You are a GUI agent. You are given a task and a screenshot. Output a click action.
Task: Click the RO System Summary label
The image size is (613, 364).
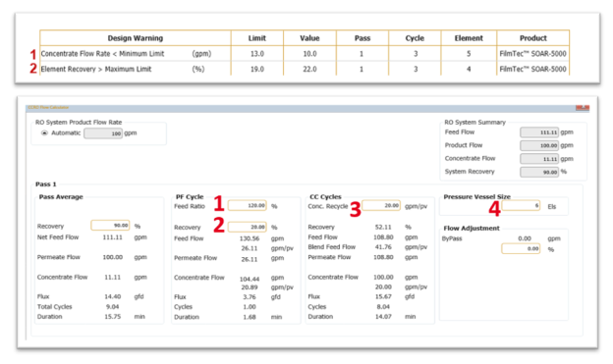475,123
